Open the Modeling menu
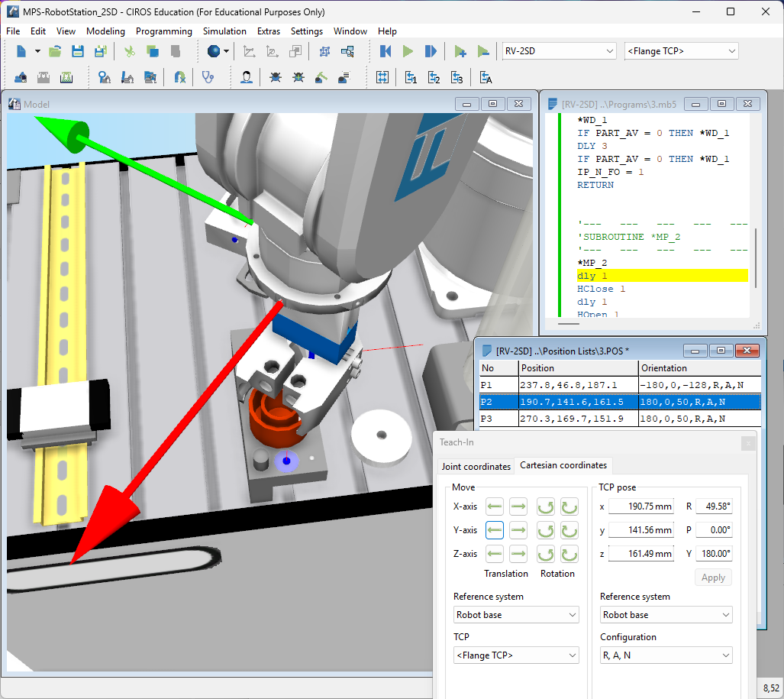This screenshot has height=699, width=784. click(105, 31)
